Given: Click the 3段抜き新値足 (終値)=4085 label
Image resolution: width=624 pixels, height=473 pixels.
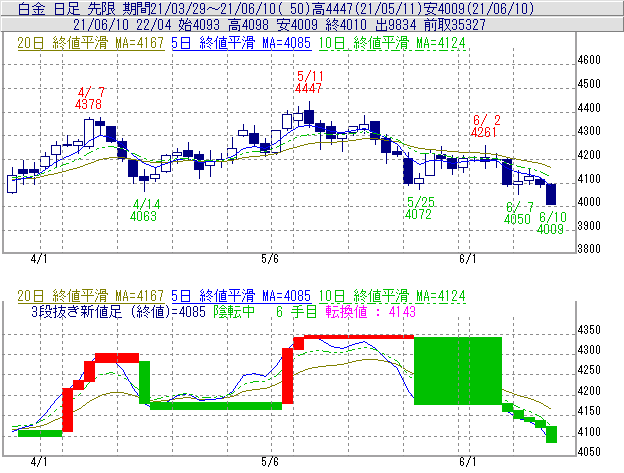Looking at the screenshot, I should 119,312.
